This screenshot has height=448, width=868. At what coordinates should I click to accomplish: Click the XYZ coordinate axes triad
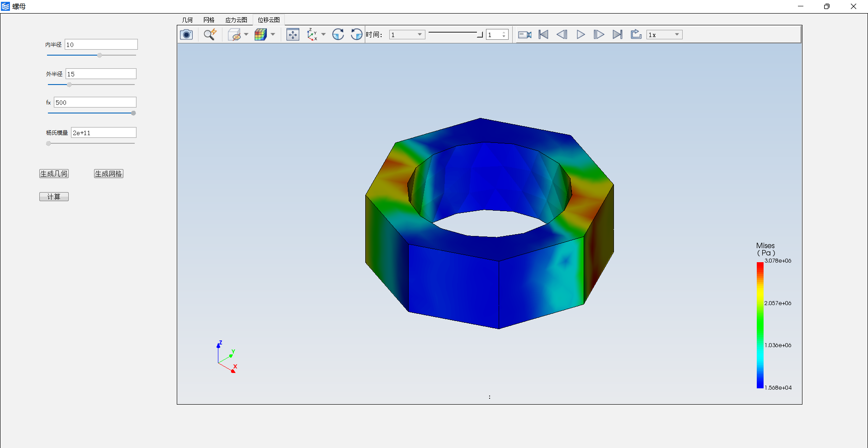tap(227, 357)
